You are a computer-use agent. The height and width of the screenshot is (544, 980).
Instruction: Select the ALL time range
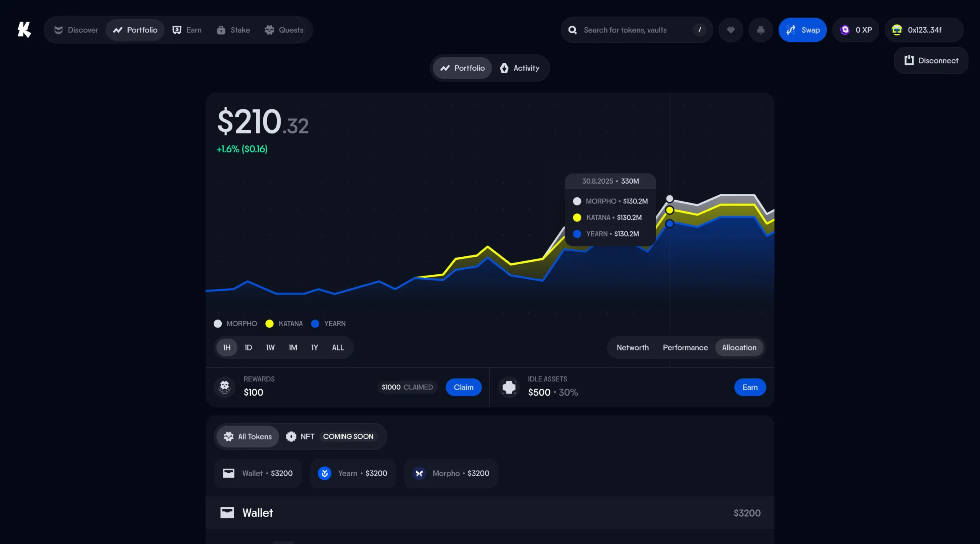click(x=338, y=347)
